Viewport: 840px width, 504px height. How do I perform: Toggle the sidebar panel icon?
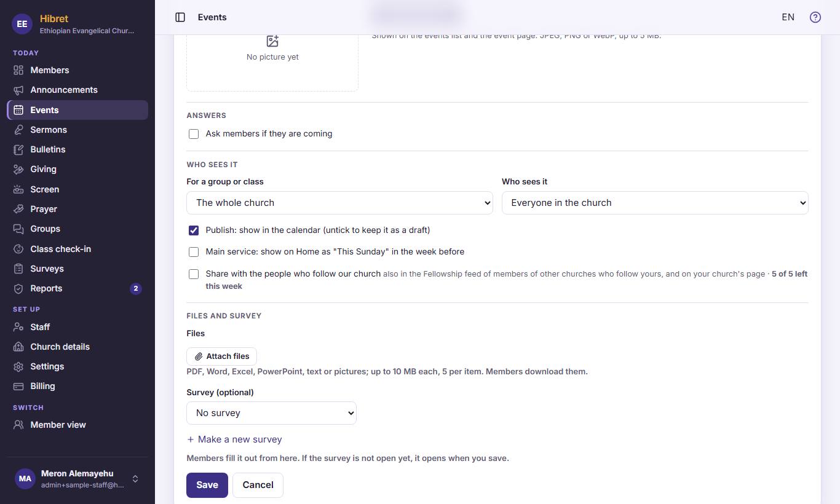(180, 17)
